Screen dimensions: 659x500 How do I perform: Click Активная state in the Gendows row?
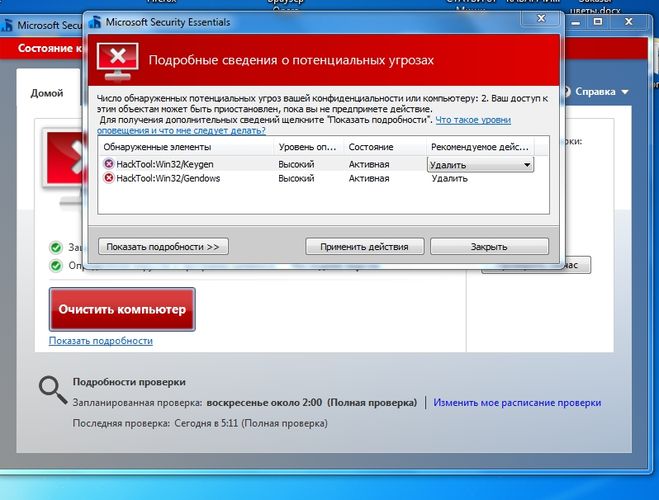tap(369, 179)
